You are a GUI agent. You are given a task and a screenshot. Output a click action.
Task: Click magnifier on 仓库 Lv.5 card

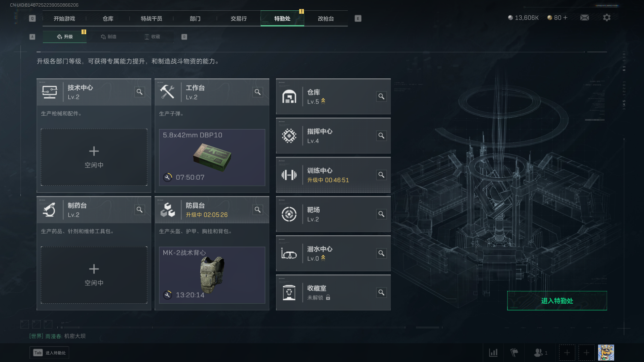381,97
